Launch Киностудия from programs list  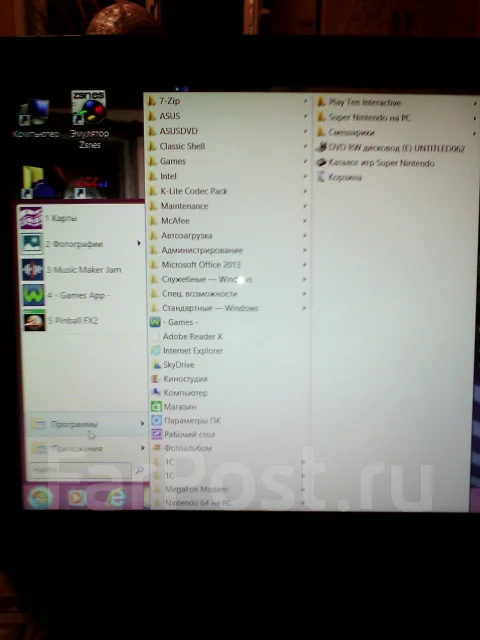point(180,379)
